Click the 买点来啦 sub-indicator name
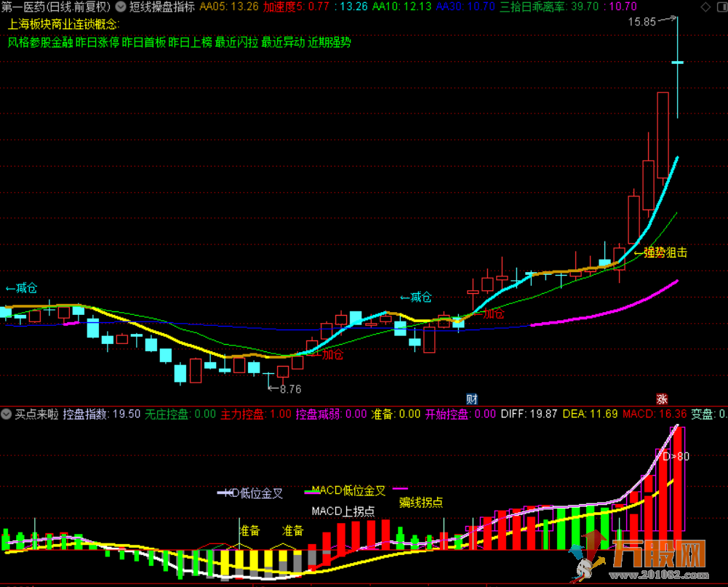 coord(36,414)
